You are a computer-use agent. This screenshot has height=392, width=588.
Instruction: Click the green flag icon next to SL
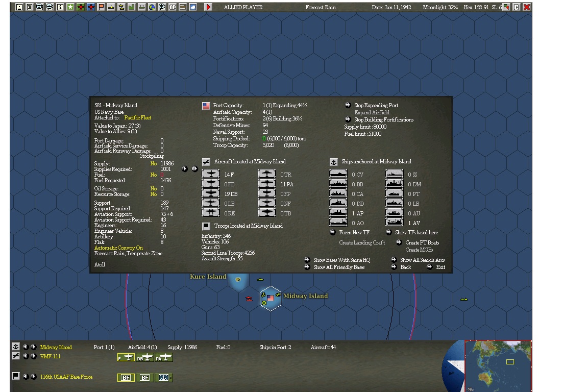point(506,7)
